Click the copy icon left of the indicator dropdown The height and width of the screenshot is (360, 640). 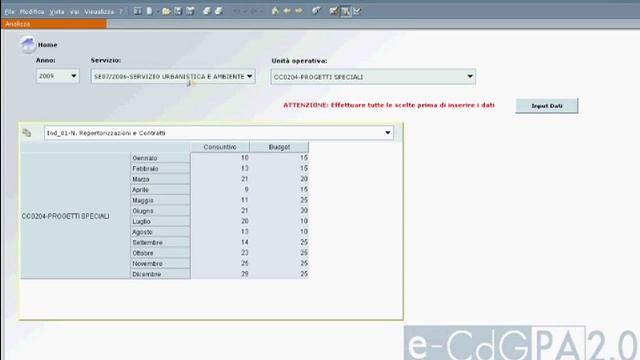coord(27,133)
